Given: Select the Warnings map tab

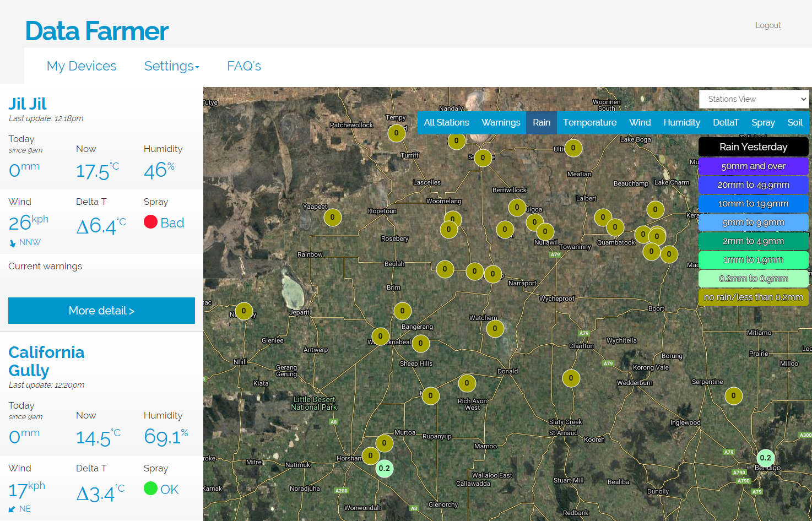Looking at the screenshot, I should click(500, 122).
